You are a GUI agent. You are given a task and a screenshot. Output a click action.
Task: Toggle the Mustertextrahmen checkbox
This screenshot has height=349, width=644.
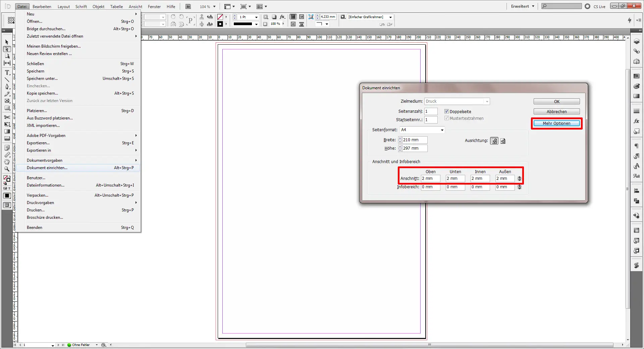click(x=446, y=118)
